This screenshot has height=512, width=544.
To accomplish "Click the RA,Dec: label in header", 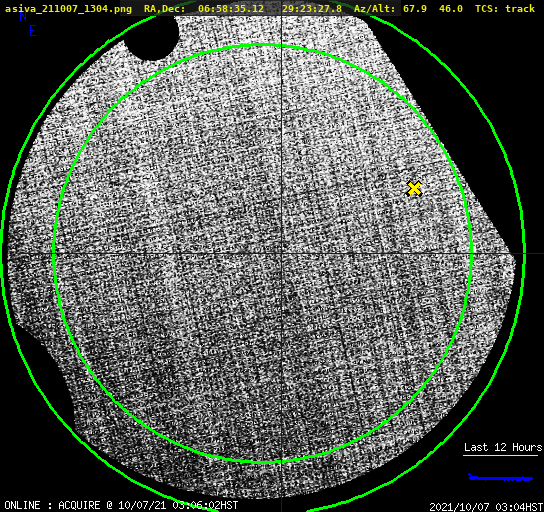I will coord(164,9).
